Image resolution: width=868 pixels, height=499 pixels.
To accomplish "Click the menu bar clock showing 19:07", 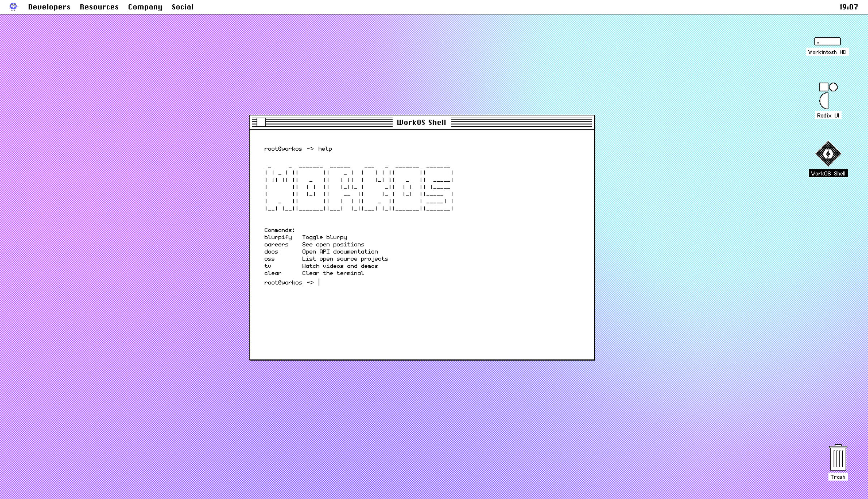I will [x=848, y=7].
